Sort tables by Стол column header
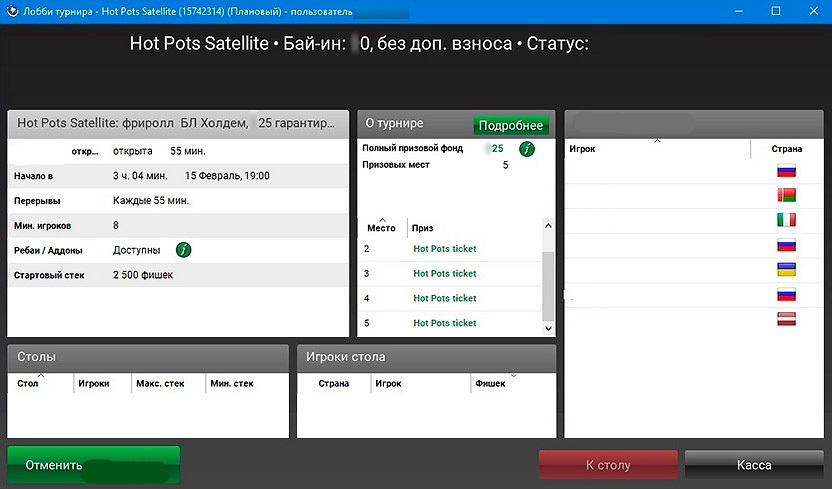832x489 pixels. [x=28, y=383]
